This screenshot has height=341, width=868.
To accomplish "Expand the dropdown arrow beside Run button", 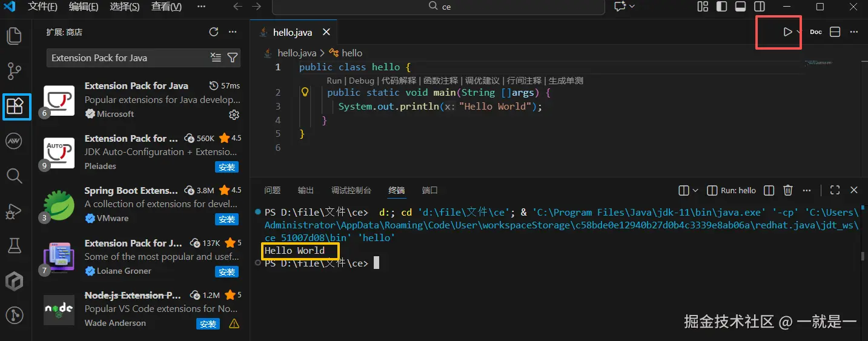I will 798,32.
